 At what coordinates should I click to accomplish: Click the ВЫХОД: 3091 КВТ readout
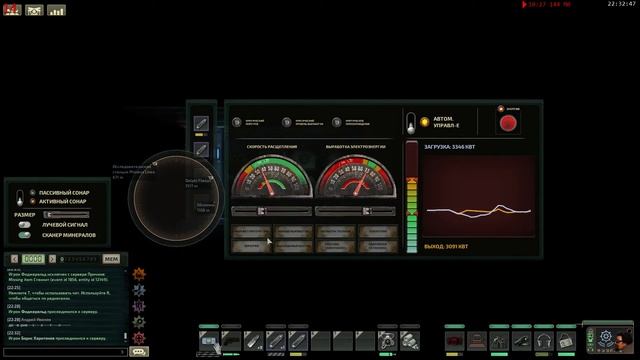pyautogui.click(x=446, y=247)
